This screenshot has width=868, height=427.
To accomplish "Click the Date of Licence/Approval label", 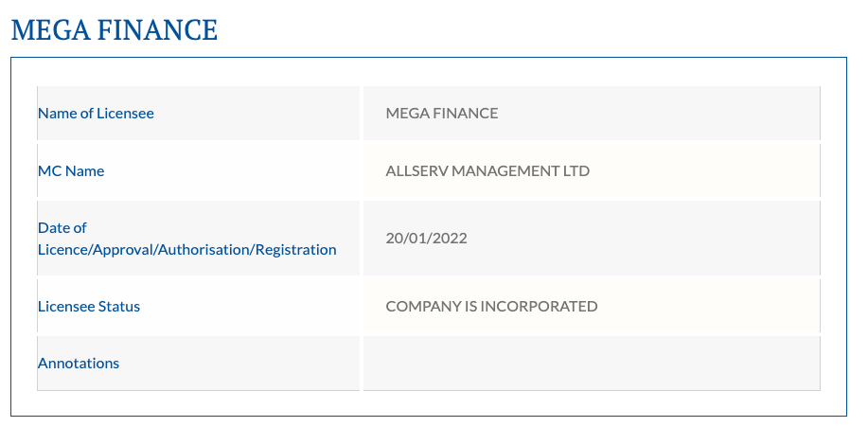I will pos(187,239).
